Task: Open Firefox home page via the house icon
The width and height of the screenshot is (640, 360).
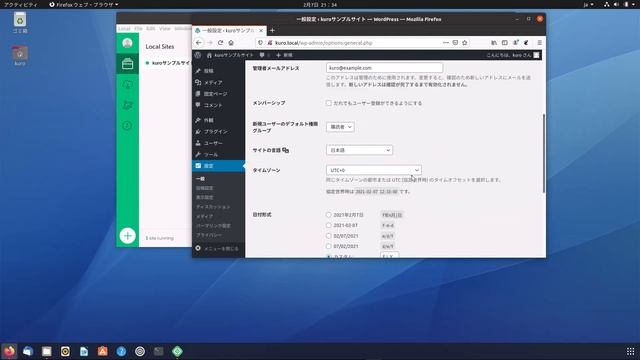Action: coord(231,42)
